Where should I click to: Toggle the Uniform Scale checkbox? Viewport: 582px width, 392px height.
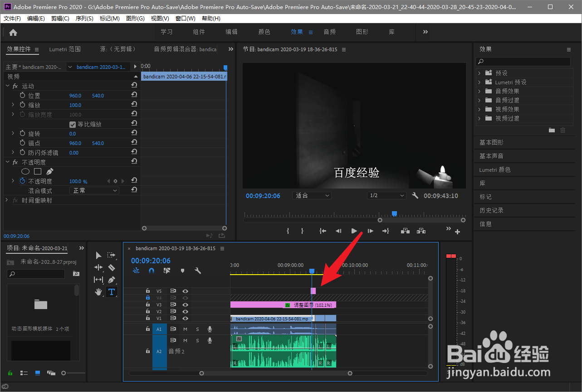point(72,124)
